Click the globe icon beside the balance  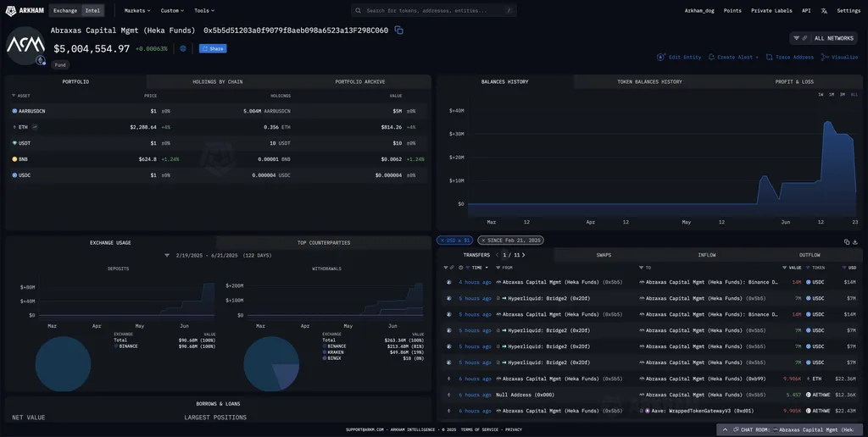[183, 48]
